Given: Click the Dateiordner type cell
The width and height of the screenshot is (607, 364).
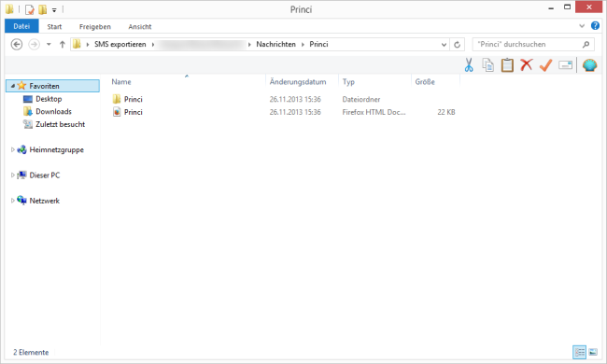Looking at the screenshot, I should (x=361, y=100).
